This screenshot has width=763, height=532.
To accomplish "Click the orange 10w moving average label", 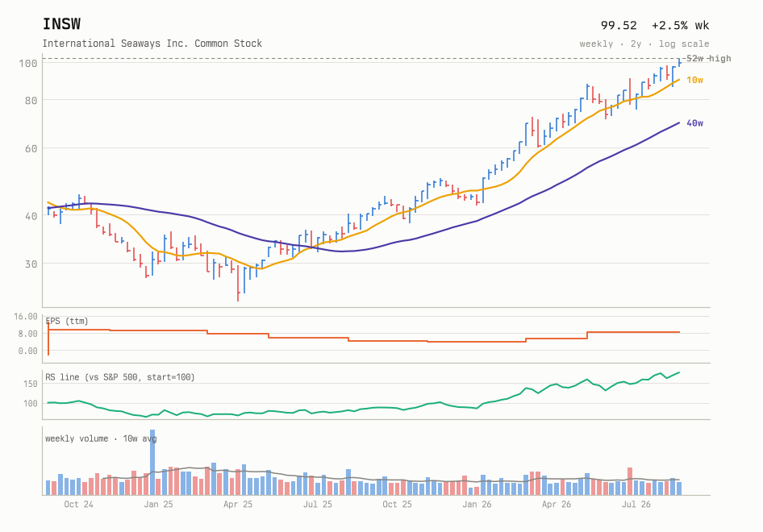I will (x=695, y=80).
